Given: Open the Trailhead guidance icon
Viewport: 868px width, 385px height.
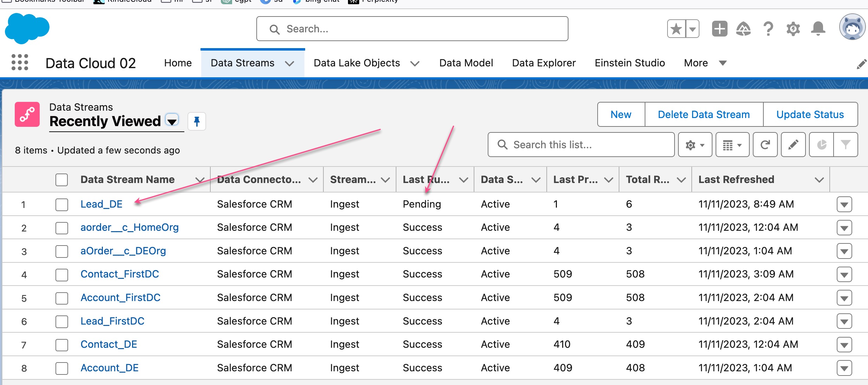Looking at the screenshot, I should pyautogui.click(x=743, y=29).
